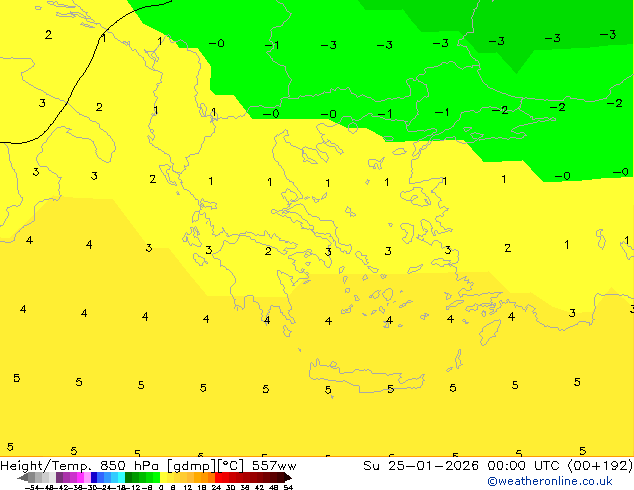Click the '00:00 UTC' time text
Image resolution: width=634 pixels, height=490 pixels.
524,466
